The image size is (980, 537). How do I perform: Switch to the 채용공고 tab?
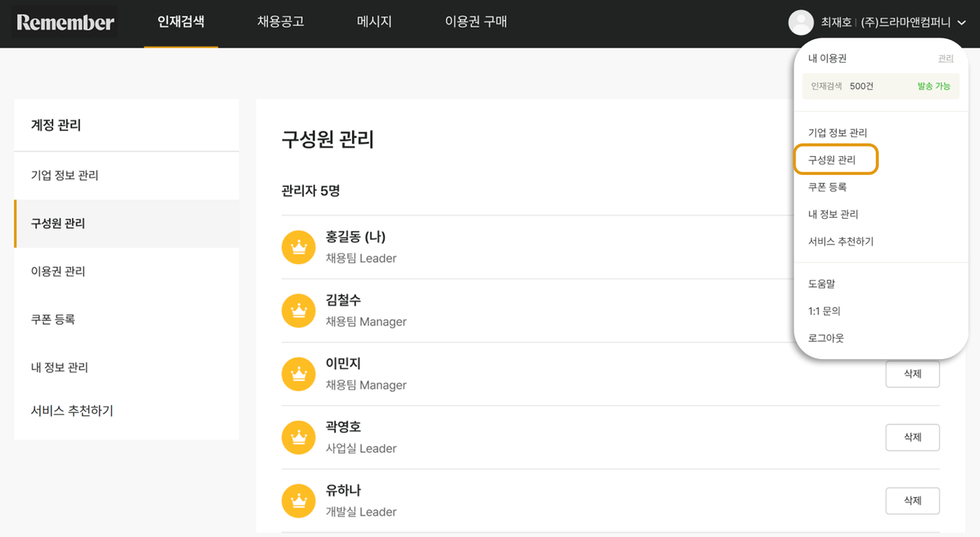pos(281,22)
